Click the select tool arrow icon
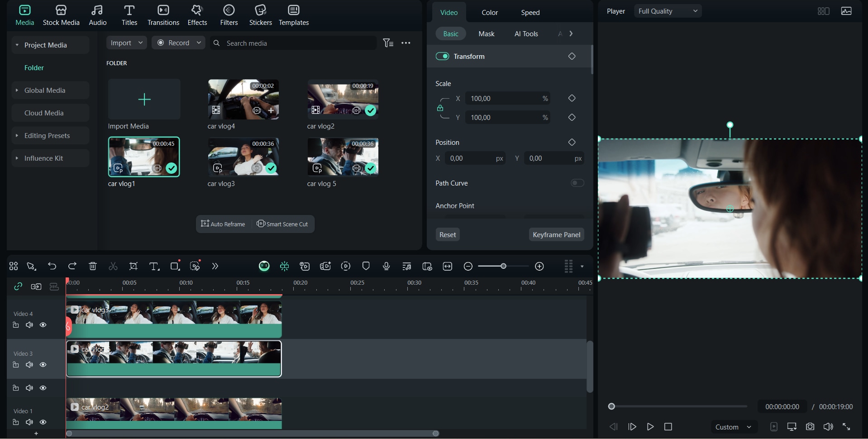This screenshot has width=868, height=439. (x=31, y=266)
